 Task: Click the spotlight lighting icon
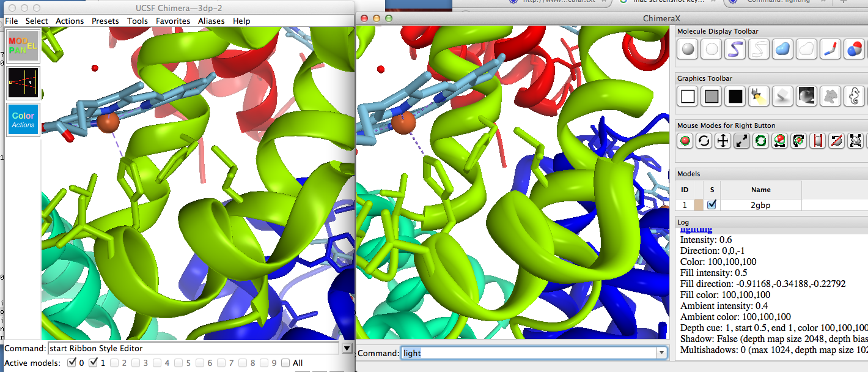(x=759, y=95)
